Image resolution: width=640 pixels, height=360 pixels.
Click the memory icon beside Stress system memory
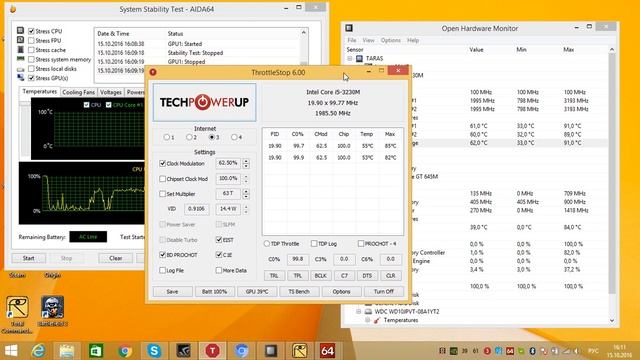point(20,59)
